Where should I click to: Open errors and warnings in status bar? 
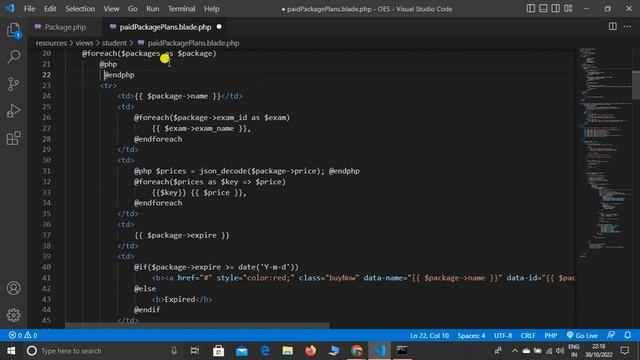(23, 335)
